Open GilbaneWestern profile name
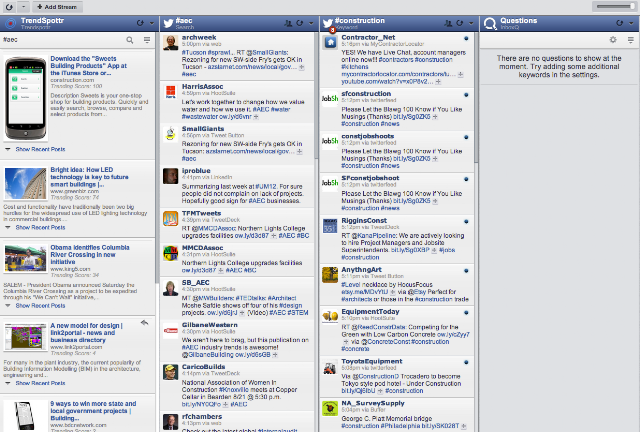 (x=209, y=325)
